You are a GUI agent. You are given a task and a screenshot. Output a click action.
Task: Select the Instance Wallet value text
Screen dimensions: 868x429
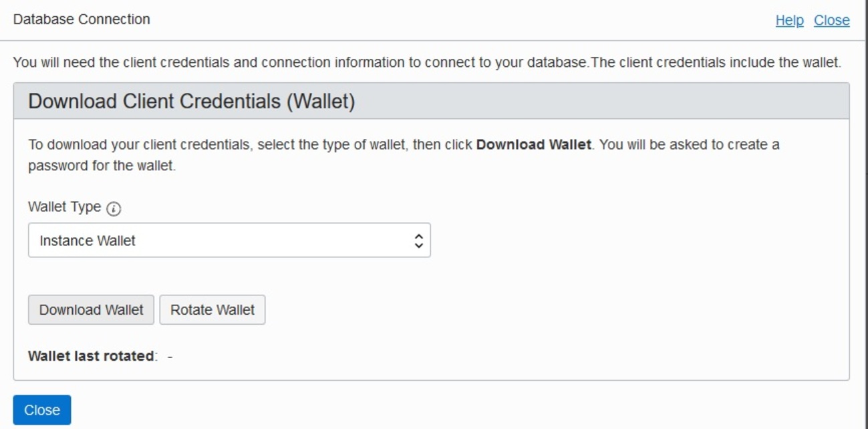pyautogui.click(x=88, y=241)
